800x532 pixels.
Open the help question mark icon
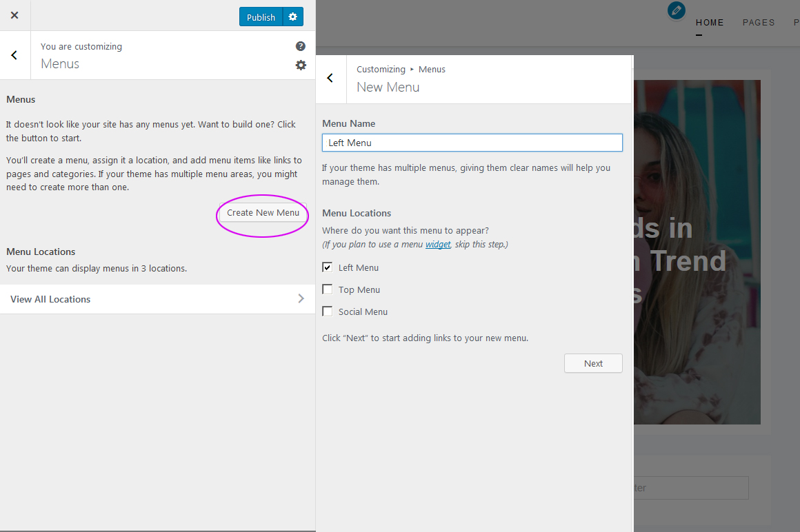(x=301, y=46)
